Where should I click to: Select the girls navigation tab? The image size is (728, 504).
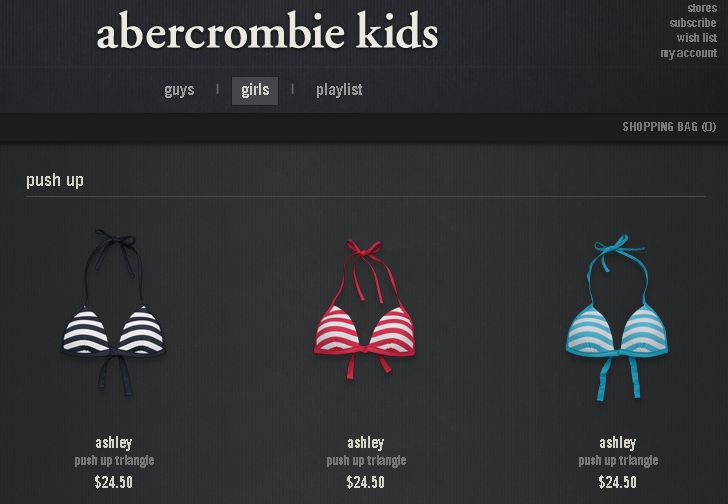click(x=255, y=90)
